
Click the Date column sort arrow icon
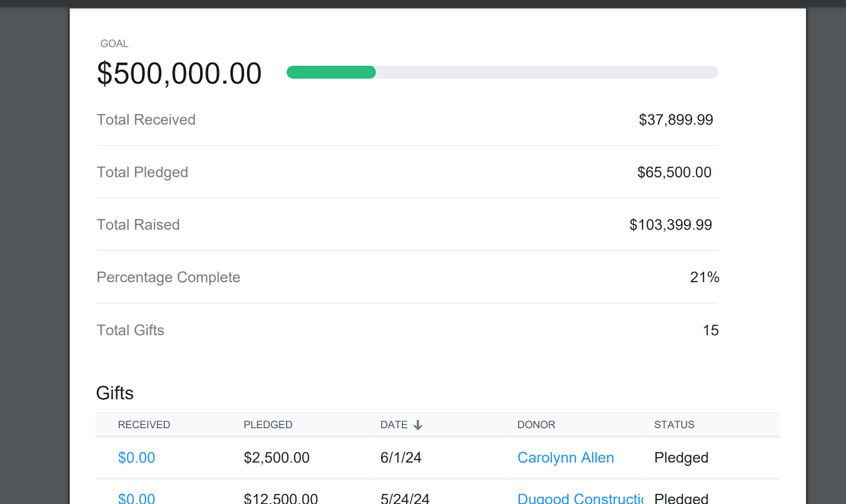tap(418, 425)
